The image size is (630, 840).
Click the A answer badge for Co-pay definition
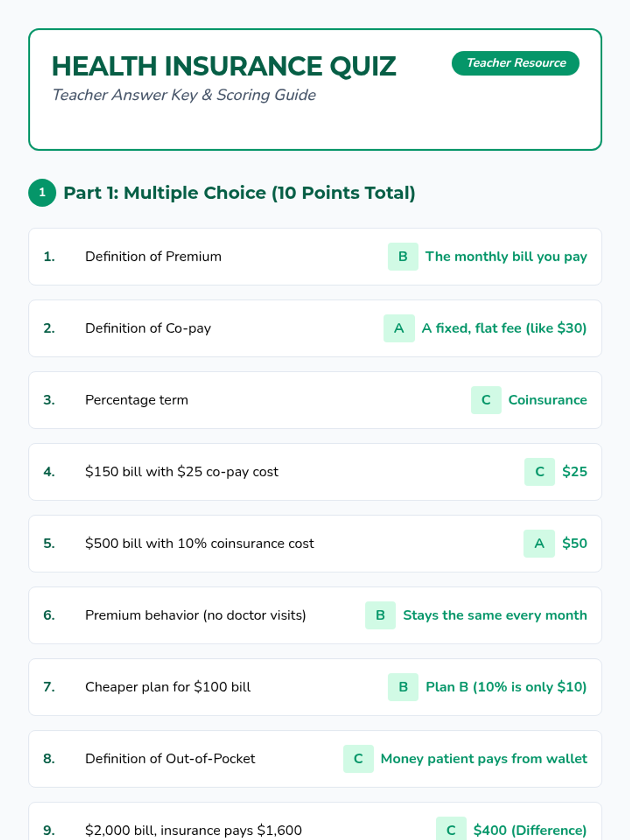click(399, 328)
